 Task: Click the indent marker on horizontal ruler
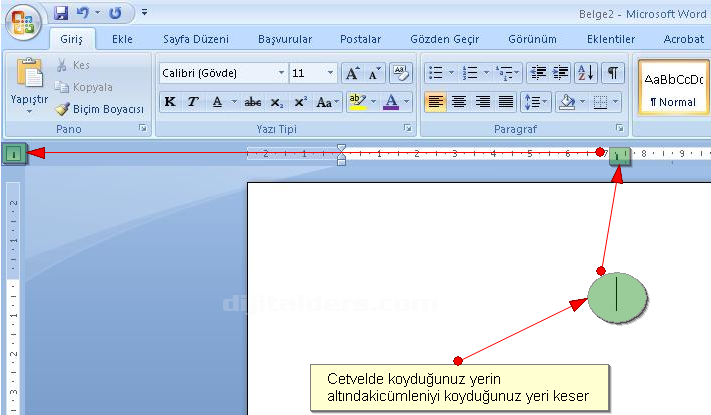pyautogui.click(x=341, y=155)
